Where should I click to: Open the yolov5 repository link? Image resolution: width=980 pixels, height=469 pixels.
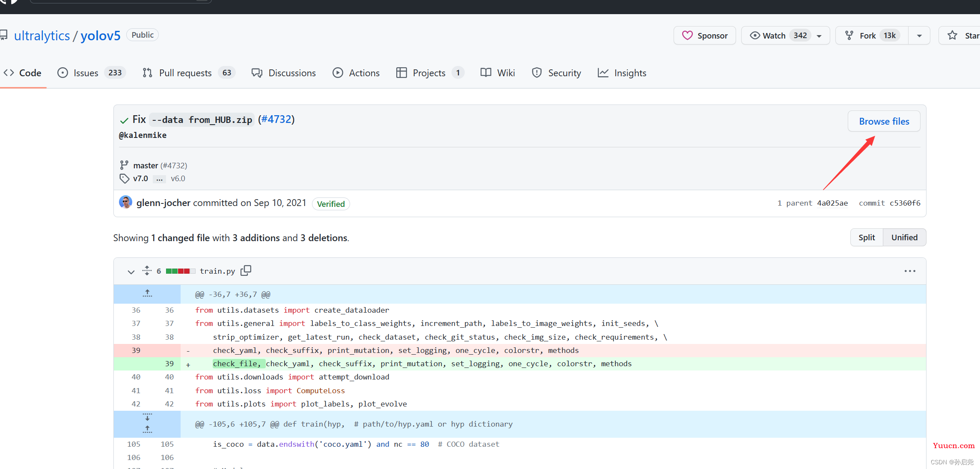pyautogui.click(x=101, y=36)
